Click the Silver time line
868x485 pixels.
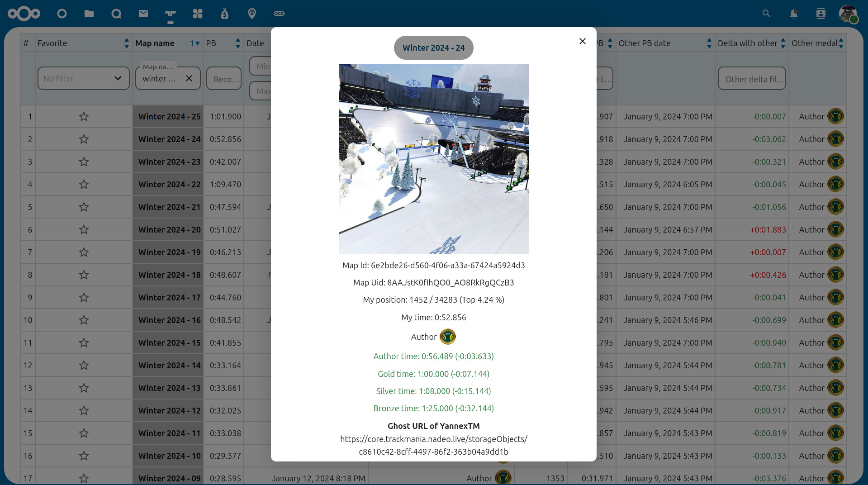434,391
